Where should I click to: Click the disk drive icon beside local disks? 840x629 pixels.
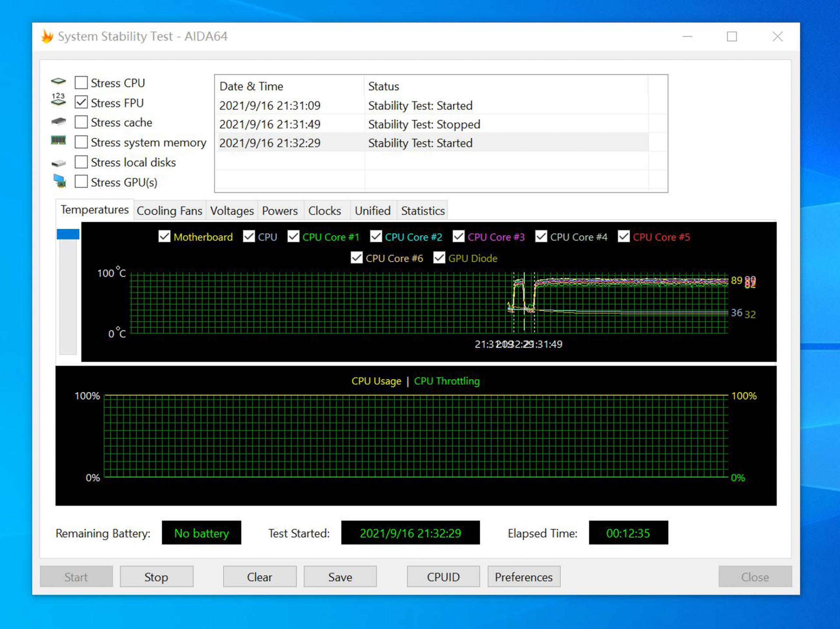[x=59, y=163]
